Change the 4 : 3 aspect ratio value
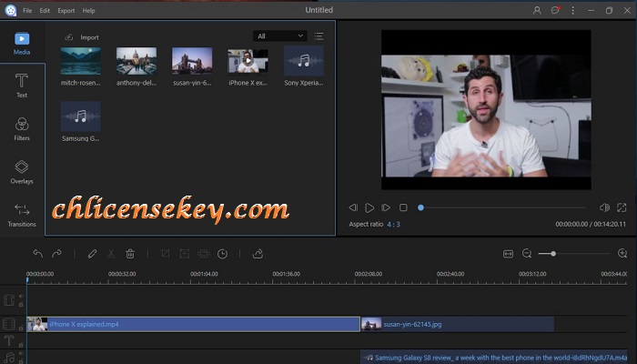 (393, 224)
